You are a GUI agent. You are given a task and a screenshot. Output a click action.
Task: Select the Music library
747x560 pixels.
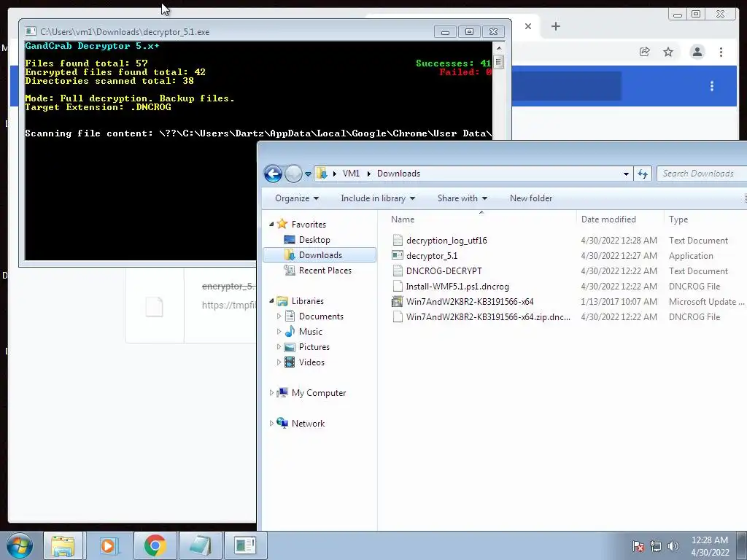pos(310,332)
